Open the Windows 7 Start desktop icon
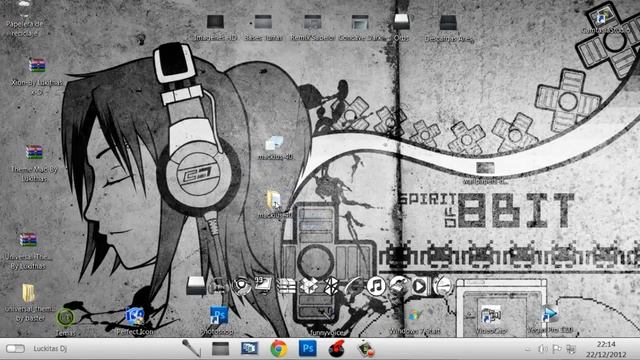 pos(415,316)
